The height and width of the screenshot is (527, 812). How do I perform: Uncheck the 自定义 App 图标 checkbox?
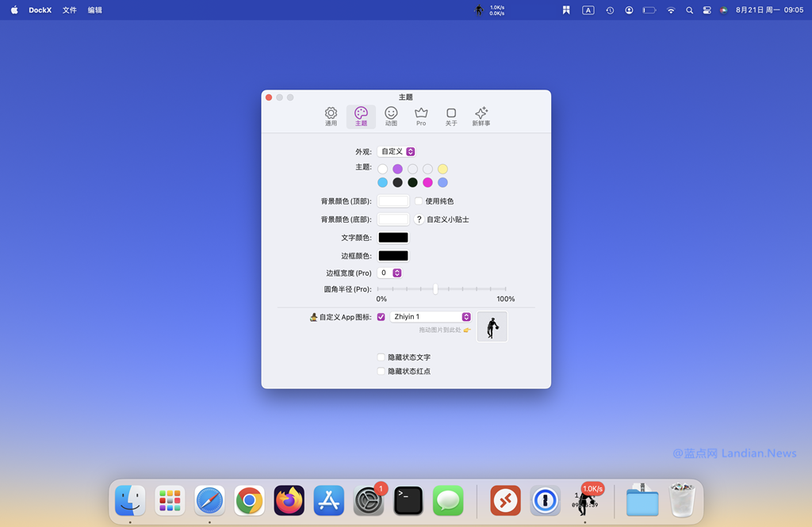point(381,317)
